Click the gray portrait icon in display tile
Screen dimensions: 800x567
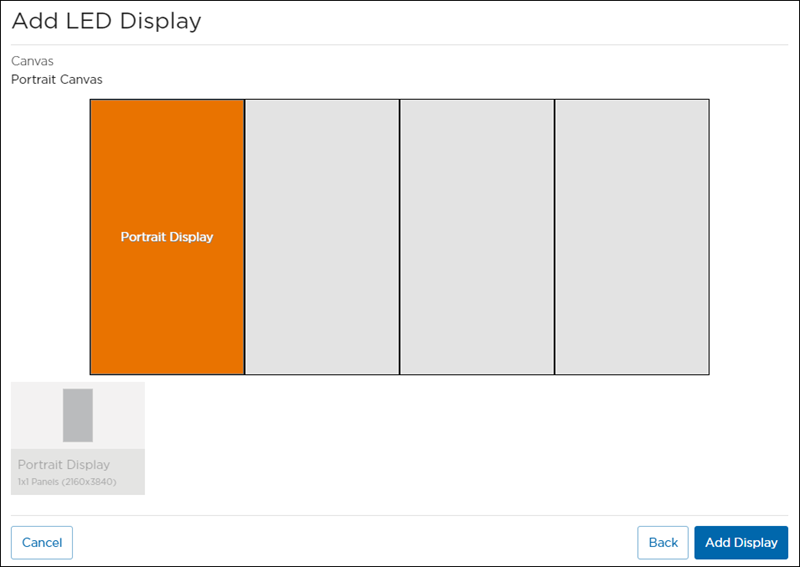77,415
